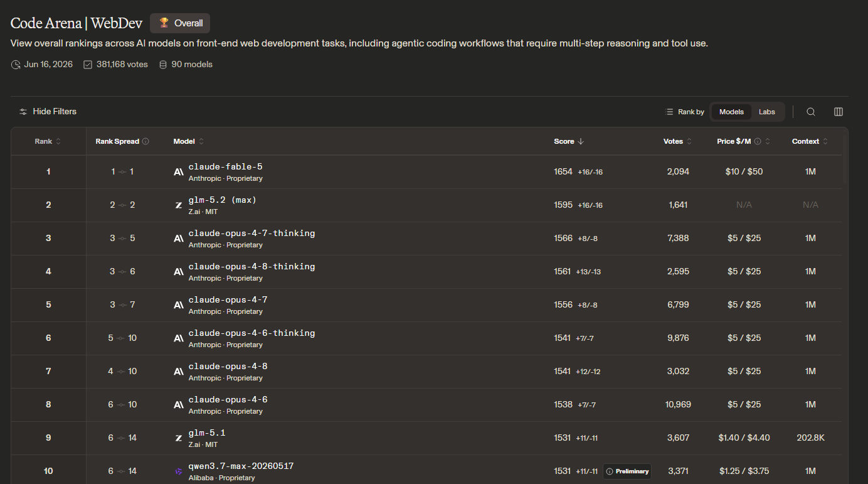Click the Z.ai · MIT label under glm-5.1
Image resolution: width=868 pixels, height=484 pixels.
[x=203, y=445]
